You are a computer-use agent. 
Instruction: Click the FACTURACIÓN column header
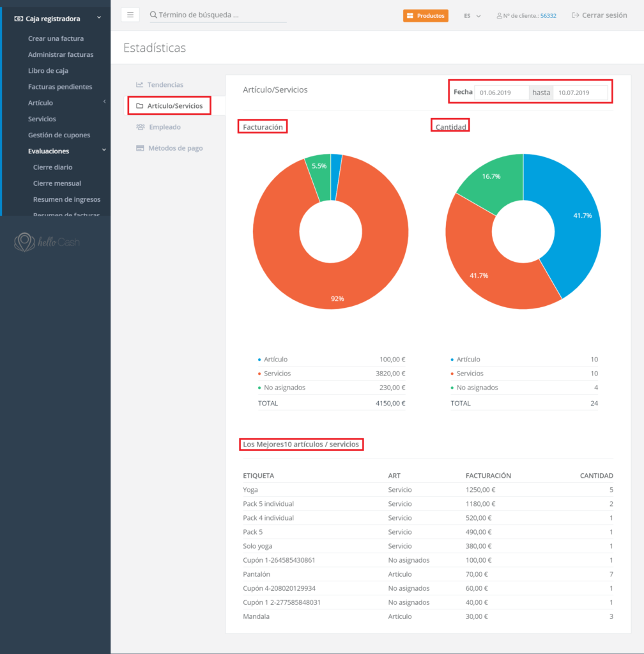[x=488, y=476]
